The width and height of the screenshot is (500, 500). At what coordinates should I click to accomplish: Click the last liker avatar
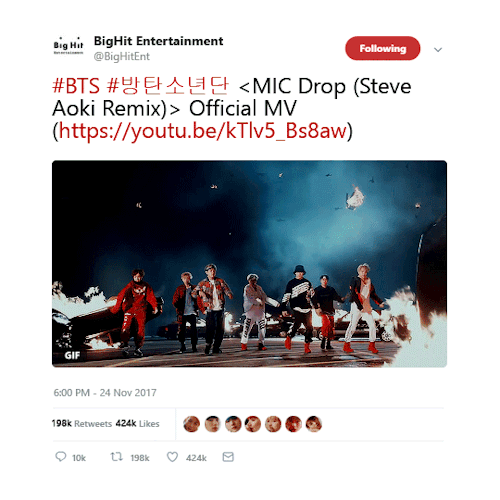point(314,424)
